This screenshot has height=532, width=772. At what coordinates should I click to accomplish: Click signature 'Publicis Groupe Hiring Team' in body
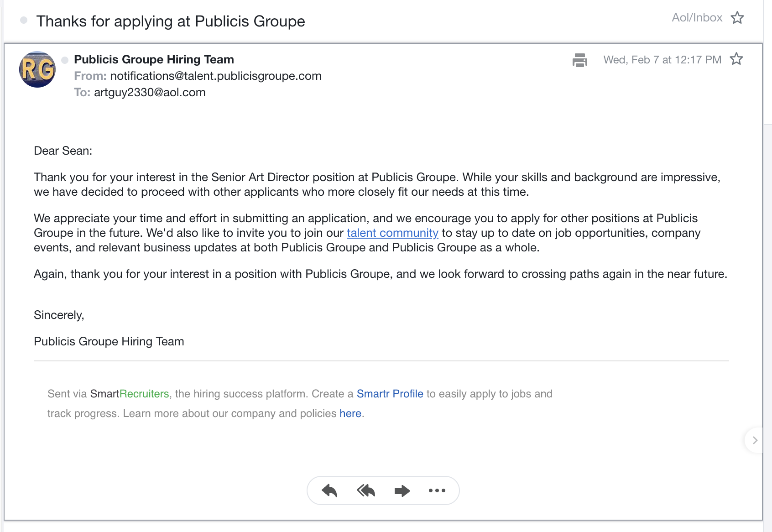[109, 342]
